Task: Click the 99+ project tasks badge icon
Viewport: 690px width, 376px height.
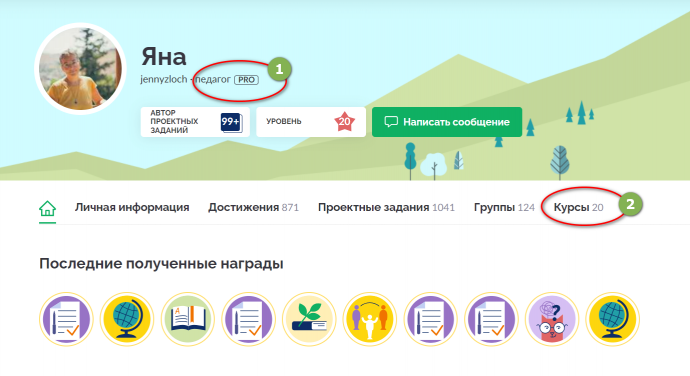Action: [231, 122]
